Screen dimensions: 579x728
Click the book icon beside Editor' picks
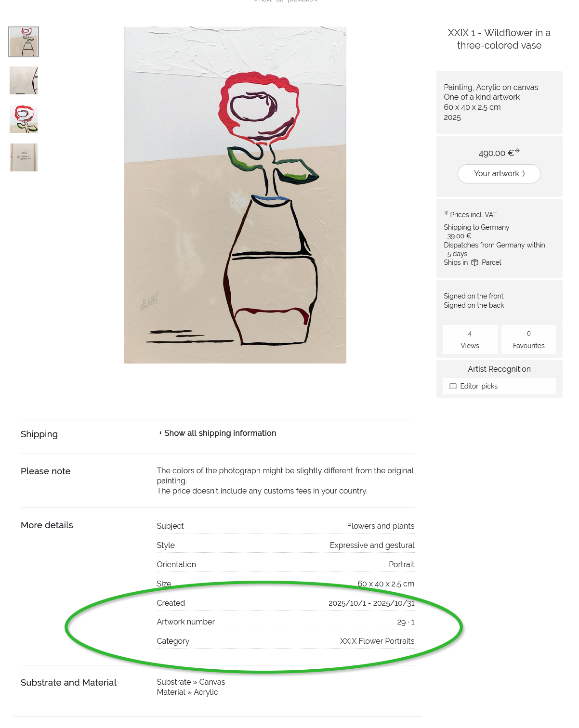point(453,386)
